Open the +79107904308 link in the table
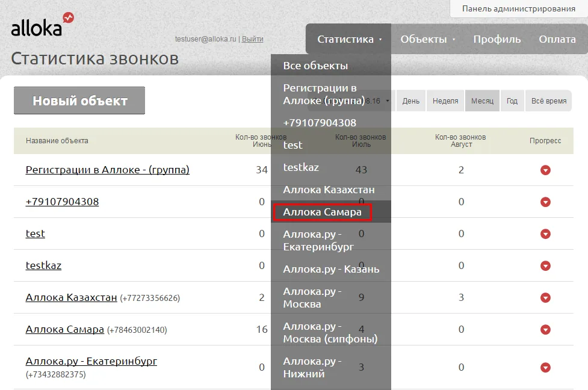 point(62,202)
